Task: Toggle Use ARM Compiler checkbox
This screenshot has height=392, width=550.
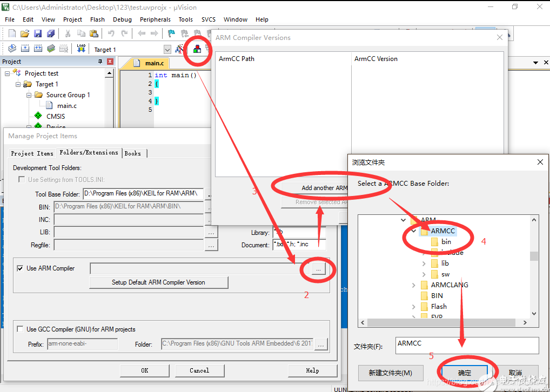Action: [x=20, y=268]
